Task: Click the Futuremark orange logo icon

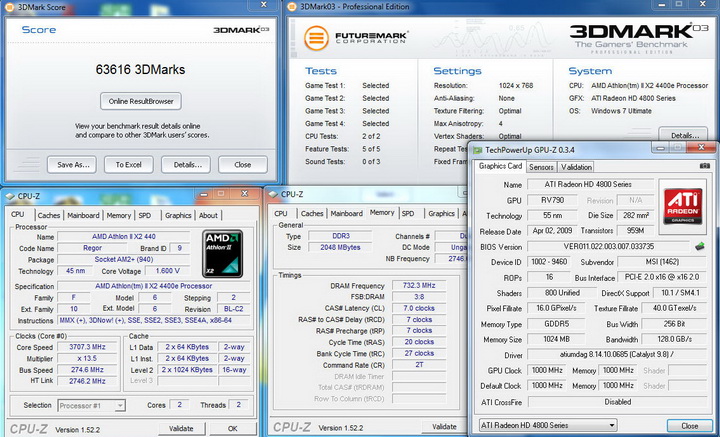Action: click(x=316, y=38)
